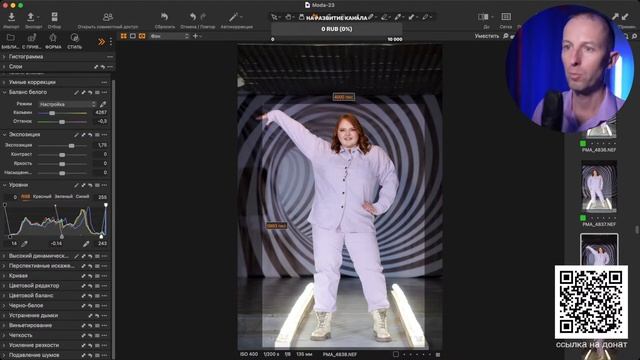Click the before/after compare icon

pos(483,17)
